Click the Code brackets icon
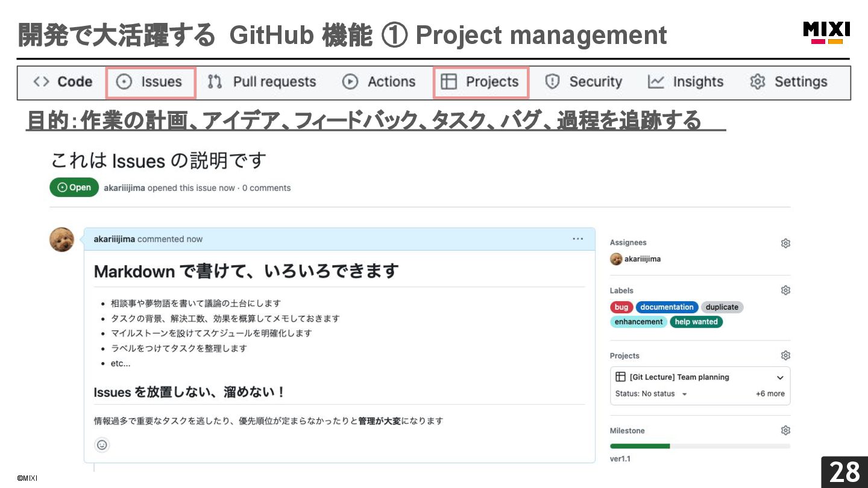The image size is (868, 488). (x=41, y=82)
